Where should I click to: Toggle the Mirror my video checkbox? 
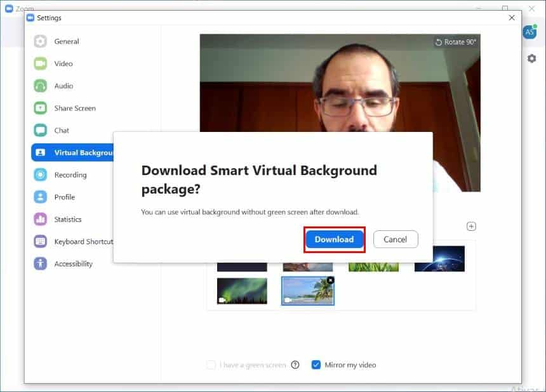[x=316, y=365]
